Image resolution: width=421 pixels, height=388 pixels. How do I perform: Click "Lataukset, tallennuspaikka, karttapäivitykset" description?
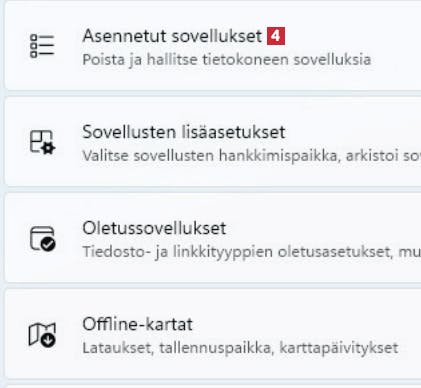click(x=240, y=348)
